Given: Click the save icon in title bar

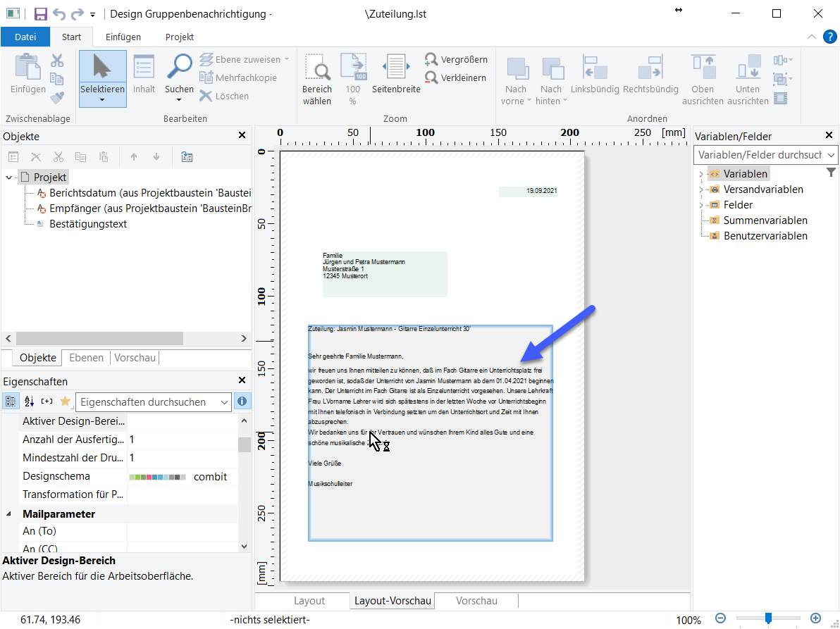Looking at the screenshot, I should [x=41, y=14].
